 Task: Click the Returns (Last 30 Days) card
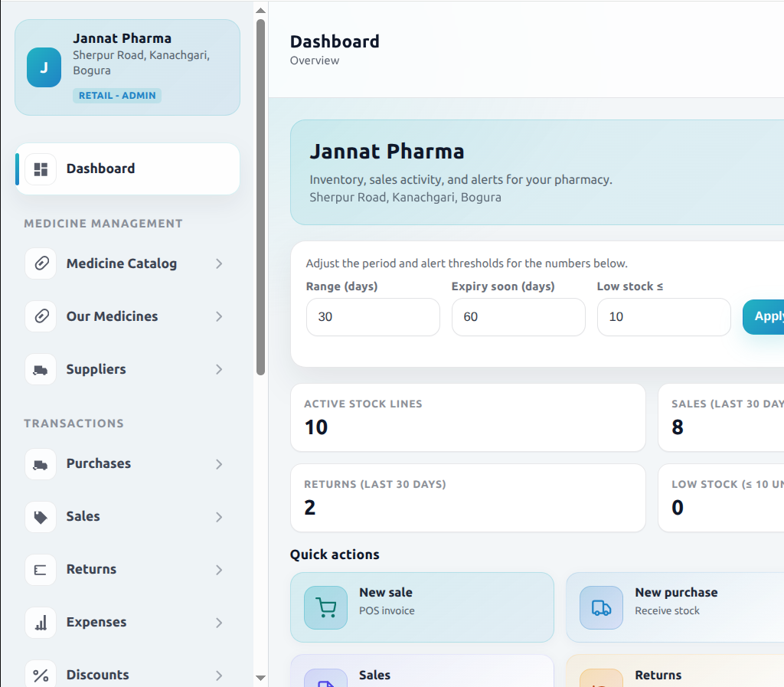(x=468, y=498)
